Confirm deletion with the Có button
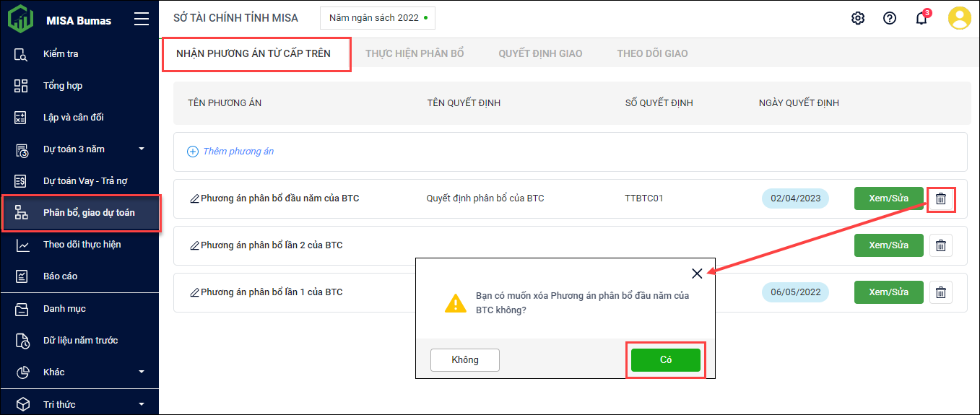Screen dimensions: 980x415 (665, 360)
